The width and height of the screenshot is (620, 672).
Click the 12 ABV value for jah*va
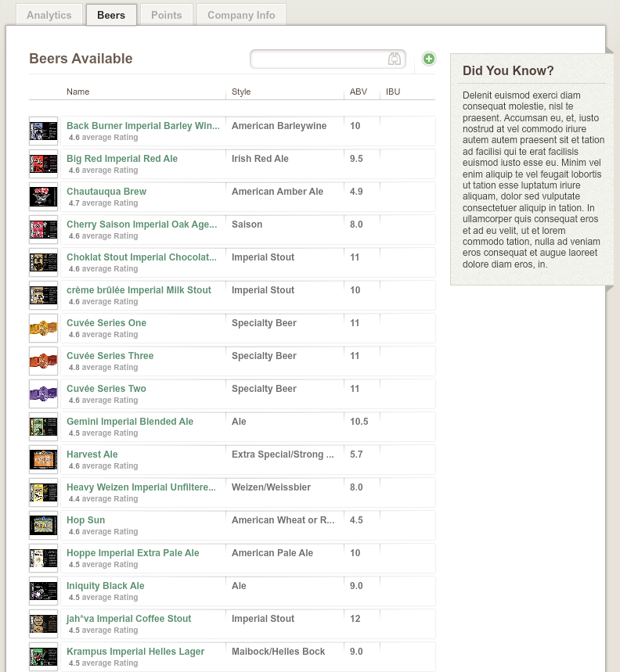(355, 619)
